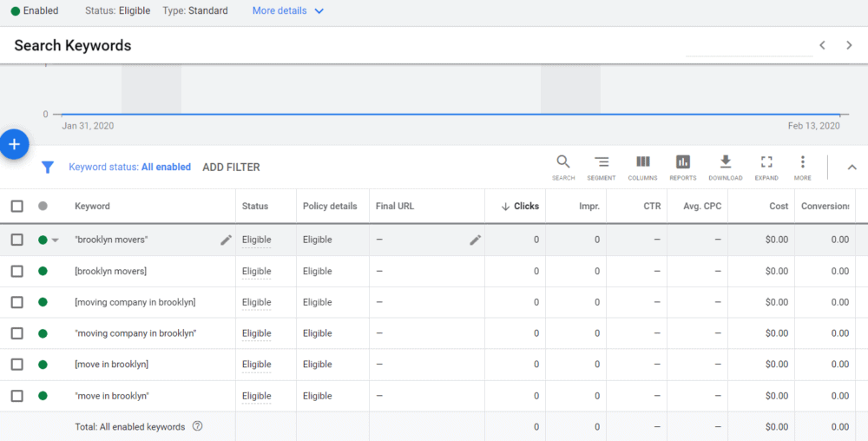Collapse the chart with the up chevron
The width and height of the screenshot is (868, 441).
pyautogui.click(x=852, y=168)
